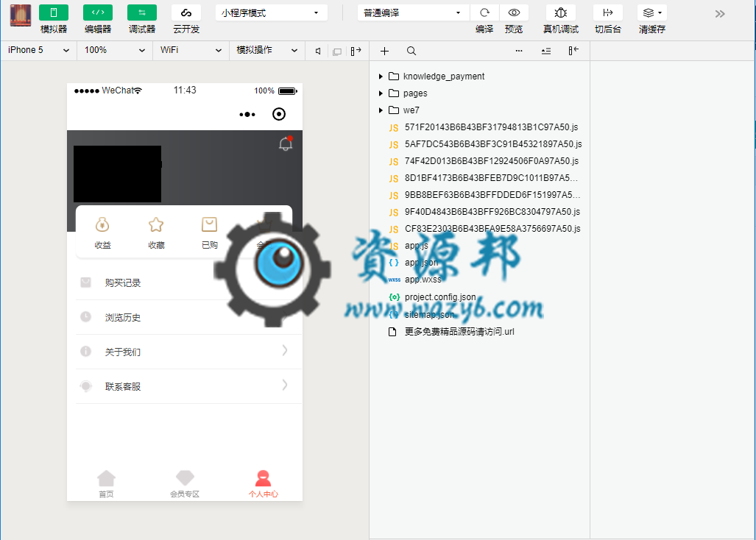Open the file tree more options ellipsis
This screenshot has height=540, width=756.
click(519, 51)
